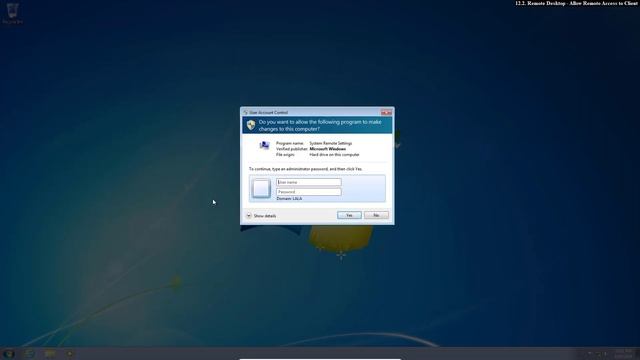Image resolution: width=640 pixels, height=360 pixels.
Task: Click the System Remote Settings program icon
Action: click(x=264, y=145)
